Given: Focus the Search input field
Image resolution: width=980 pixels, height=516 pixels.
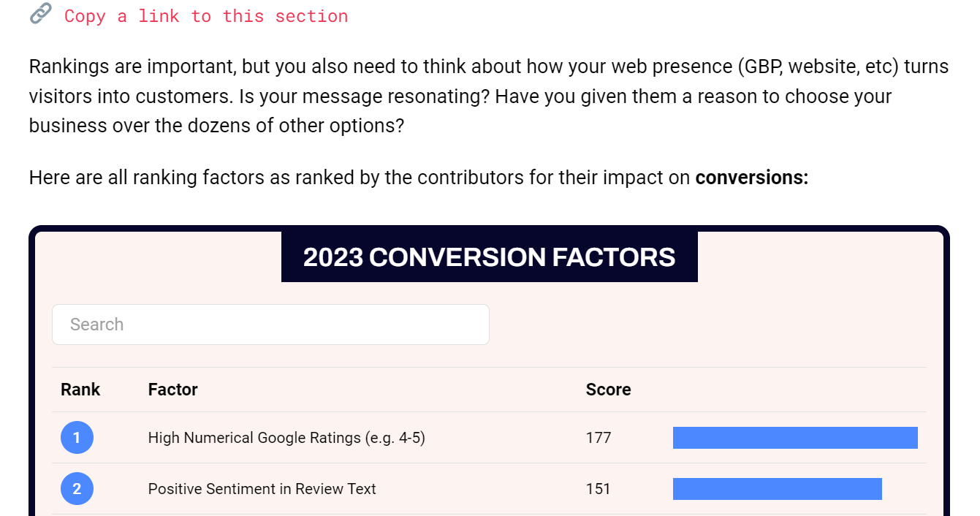Looking at the screenshot, I should click(x=270, y=325).
